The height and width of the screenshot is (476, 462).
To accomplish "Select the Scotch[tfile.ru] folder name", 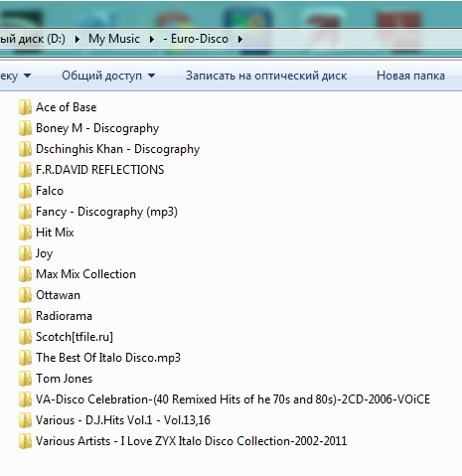I will (75, 337).
